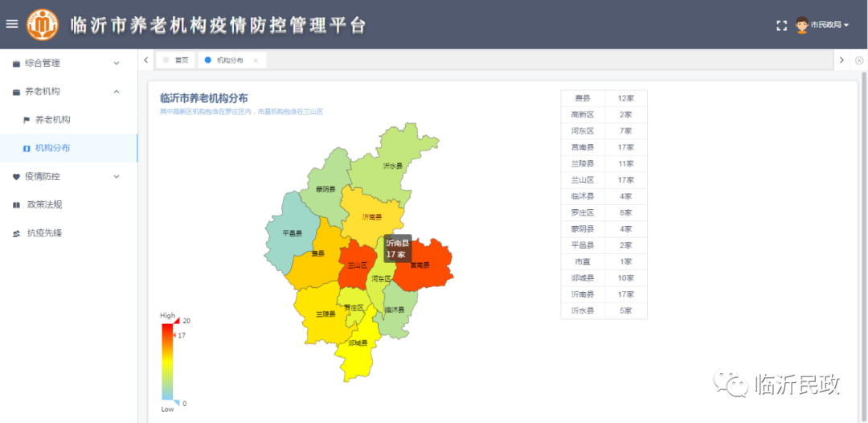
Task: Click the 疫情防控 heart icon
Action: (17, 177)
